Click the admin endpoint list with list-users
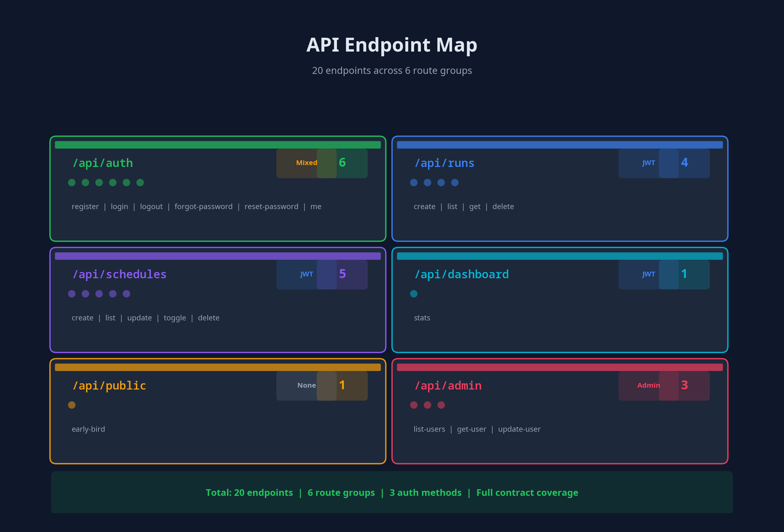 click(x=477, y=429)
